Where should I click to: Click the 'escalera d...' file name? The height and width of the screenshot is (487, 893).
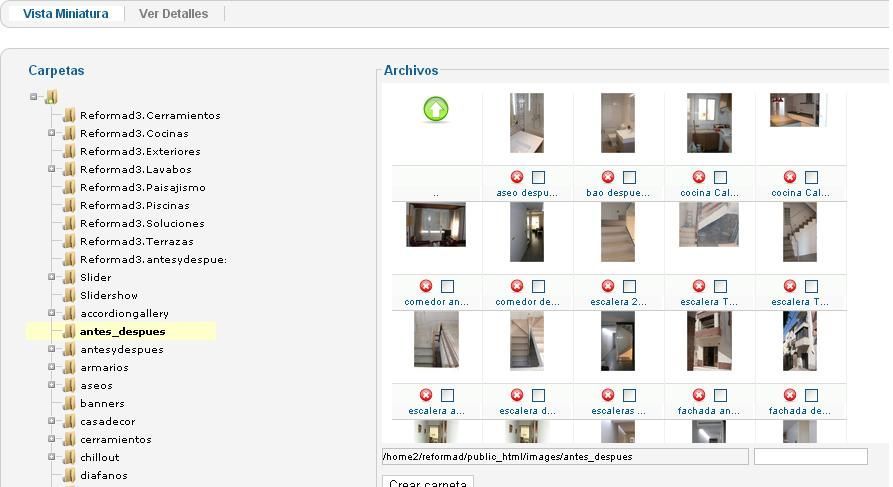point(527,411)
